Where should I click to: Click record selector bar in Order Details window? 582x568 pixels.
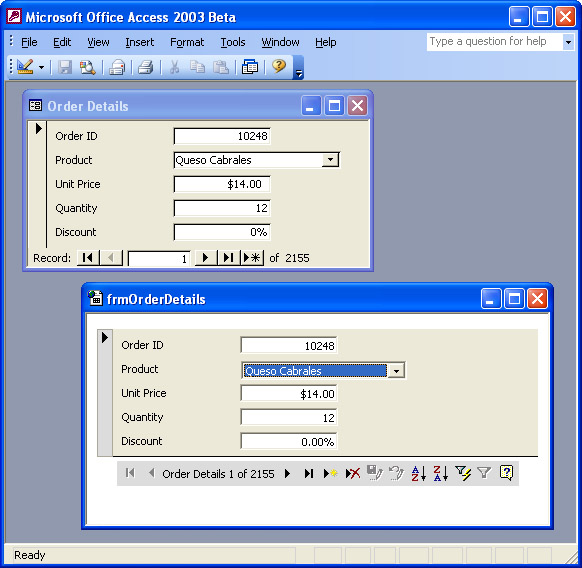[x=37, y=184]
